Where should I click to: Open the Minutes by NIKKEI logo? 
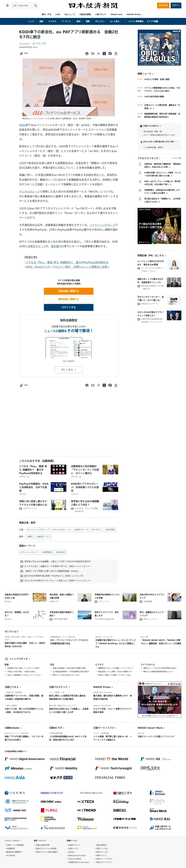click(18, 768)
